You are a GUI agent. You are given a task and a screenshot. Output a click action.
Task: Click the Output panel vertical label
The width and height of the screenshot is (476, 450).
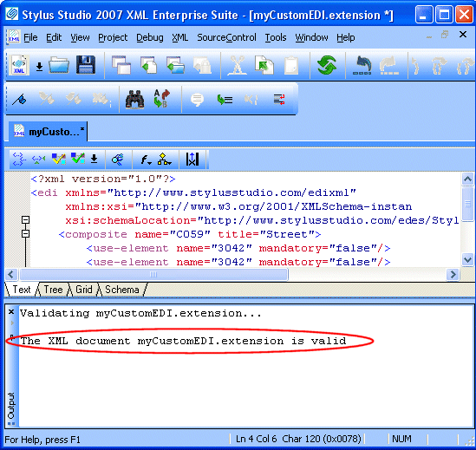tap(11, 406)
